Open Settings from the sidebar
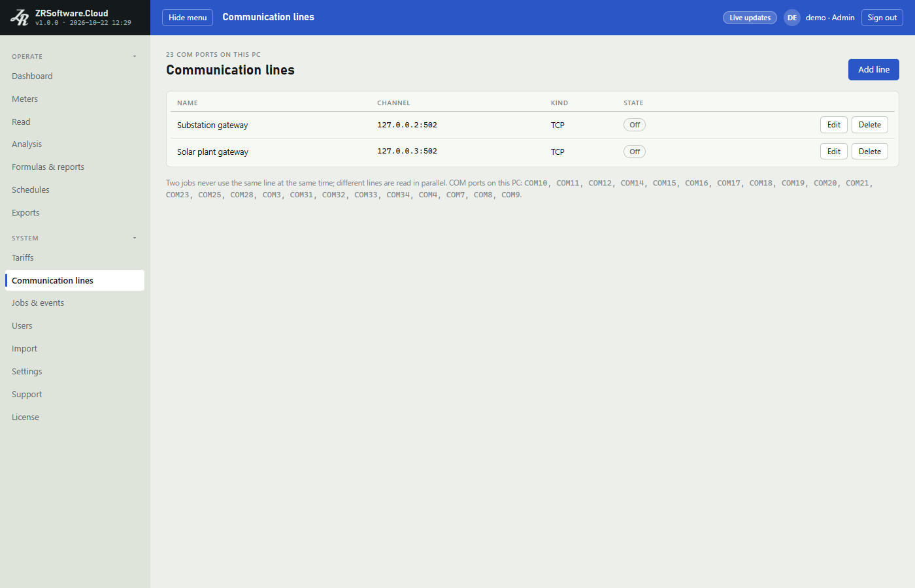This screenshot has width=915, height=588. click(75, 372)
